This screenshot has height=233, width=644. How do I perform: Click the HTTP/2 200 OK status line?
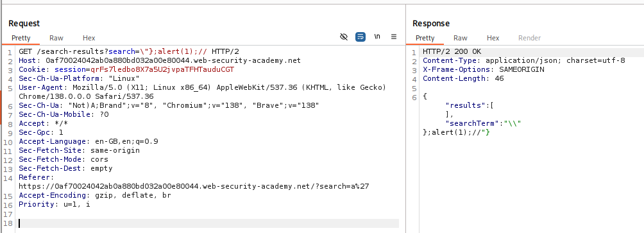(452, 51)
